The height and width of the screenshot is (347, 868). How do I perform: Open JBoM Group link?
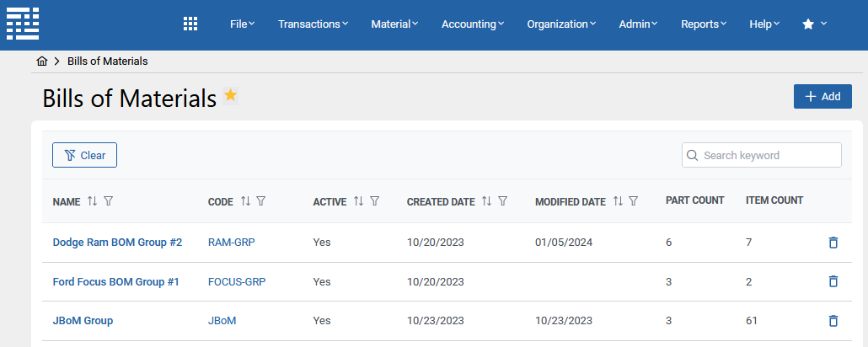[83, 320]
